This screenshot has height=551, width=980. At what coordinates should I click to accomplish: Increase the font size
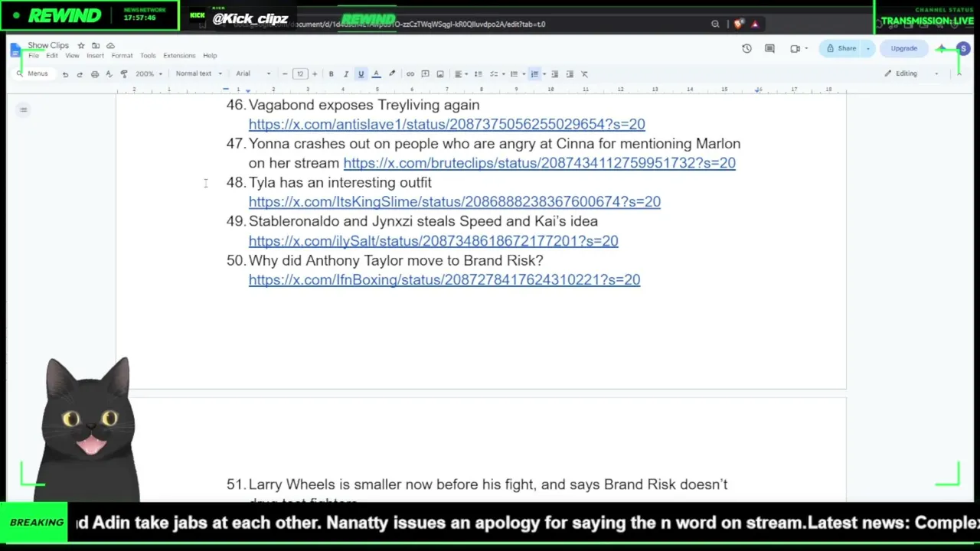[x=314, y=74]
